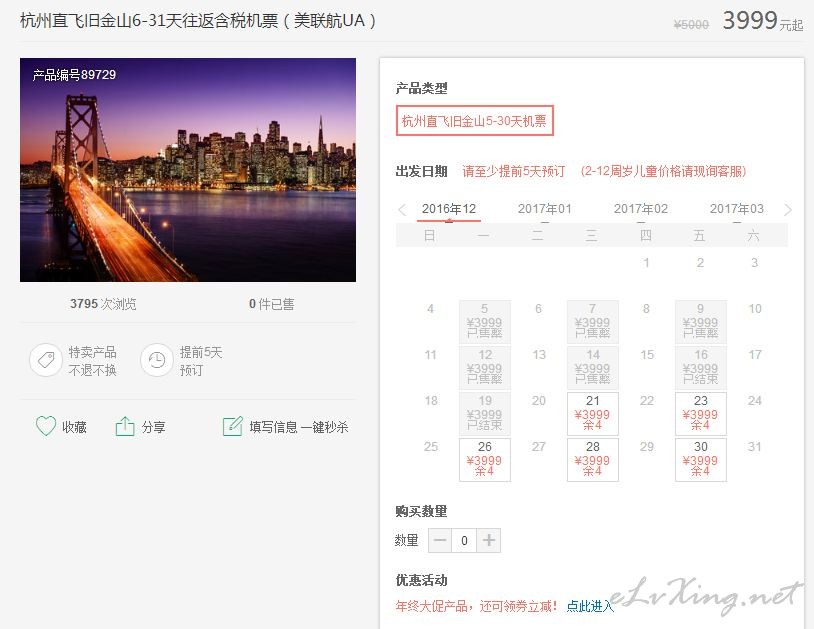Image resolution: width=814 pixels, height=629 pixels.
Task: Click the child price notice (2-12周岁儿童价格请现询客服)
Action: 663,171
